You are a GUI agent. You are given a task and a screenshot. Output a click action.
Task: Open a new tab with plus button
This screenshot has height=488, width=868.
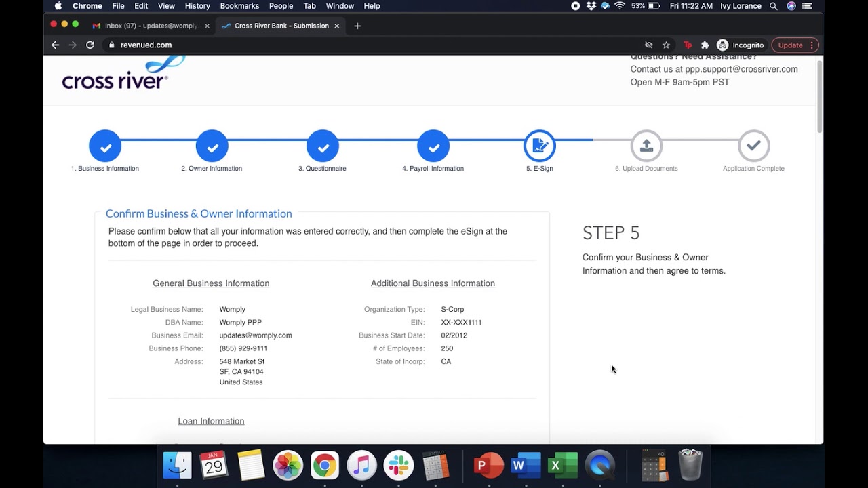tap(357, 26)
